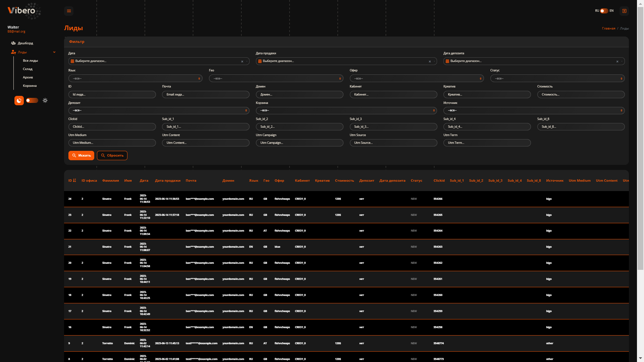This screenshot has width=644, height=362.
Task: Click the dark mode moon icon
Action: point(19,101)
